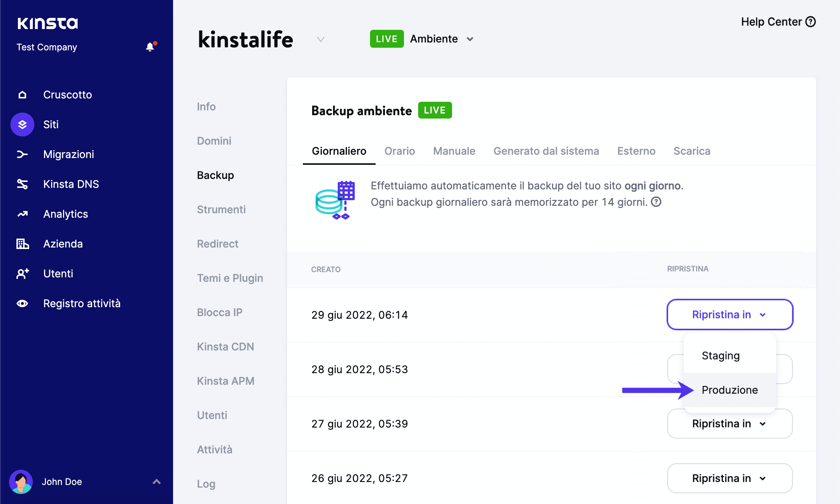Click Help Center question mark icon
Screen dimensions: 840x504
pyautogui.click(x=811, y=22)
